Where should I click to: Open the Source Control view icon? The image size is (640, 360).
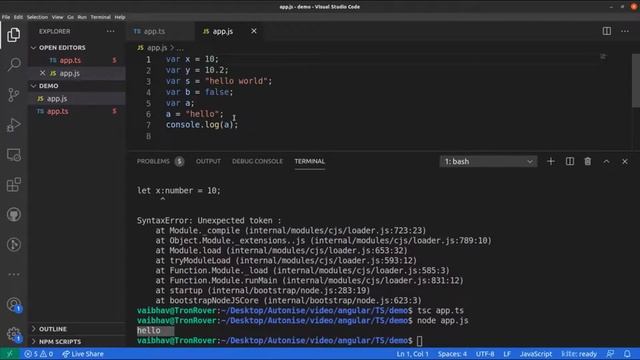tap(13, 95)
